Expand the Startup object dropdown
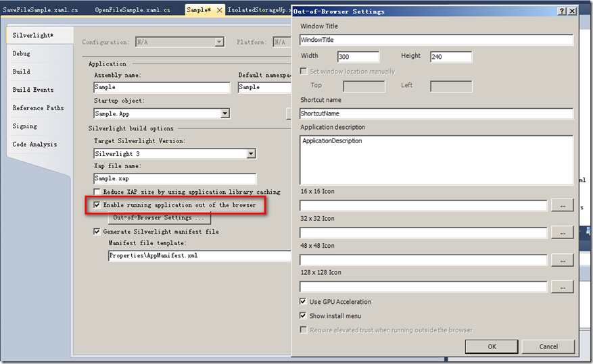Viewport: 593px width, 364px height. click(225, 113)
